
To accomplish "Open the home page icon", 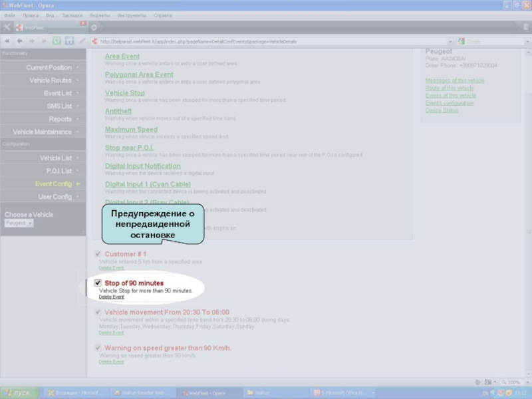I will (69, 41).
